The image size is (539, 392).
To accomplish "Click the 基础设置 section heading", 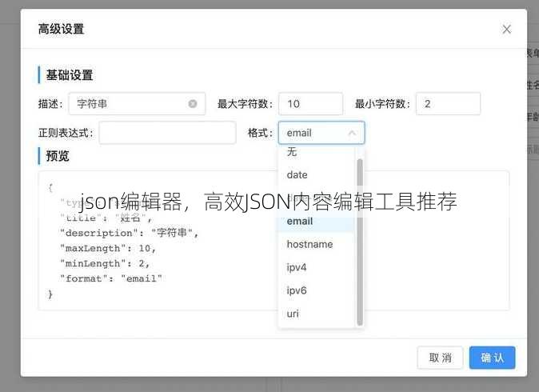I will (x=70, y=75).
